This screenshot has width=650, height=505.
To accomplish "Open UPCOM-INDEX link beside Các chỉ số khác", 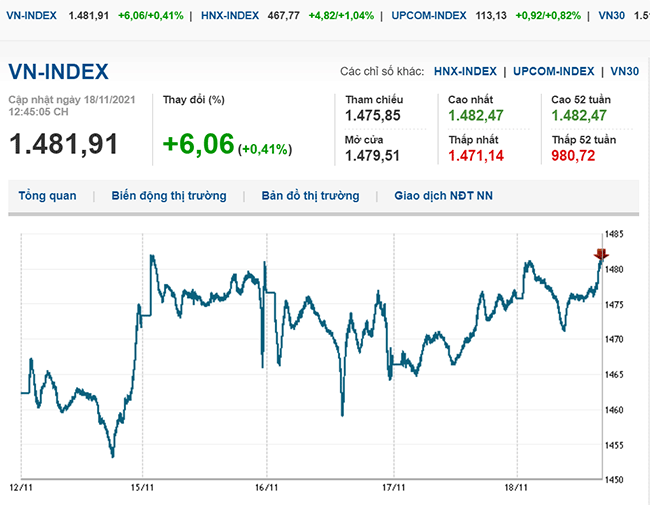I will point(555,72).
